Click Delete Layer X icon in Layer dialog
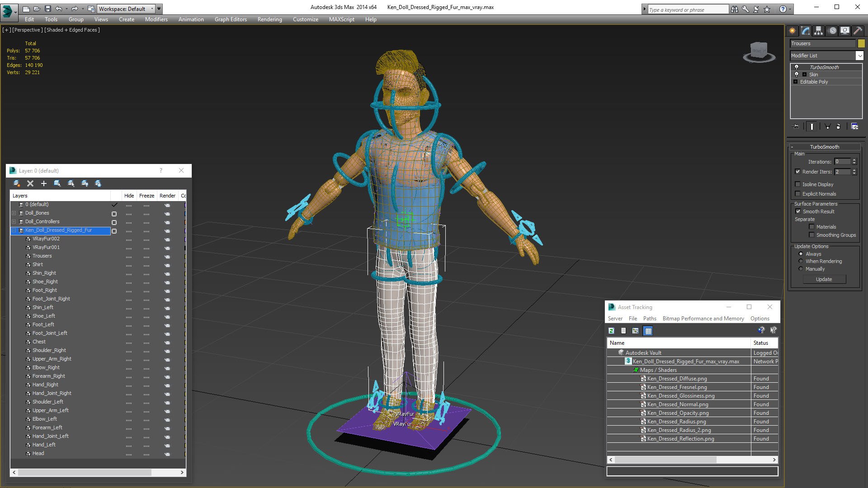Image resolution: width=868 pixels, height=488 pixels. point(30,183)
